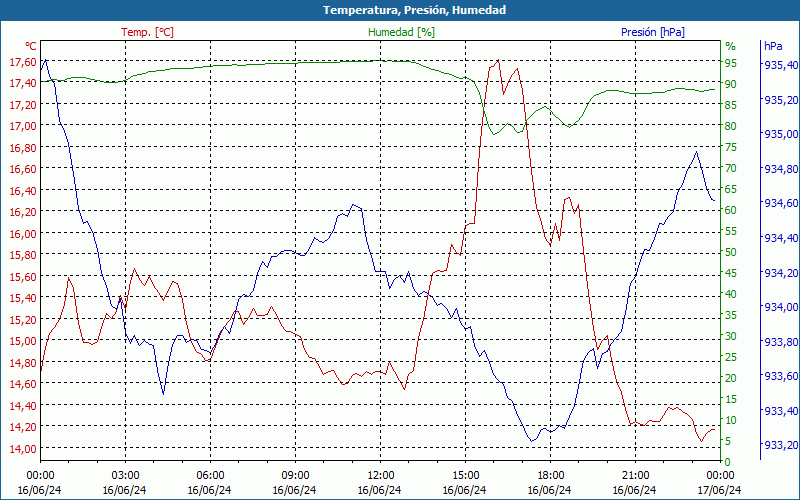Image resolution: width=800 pixels, height=500 pixels.
Task: Click temperature axis value 17,20
Action: tap(23, 105)
